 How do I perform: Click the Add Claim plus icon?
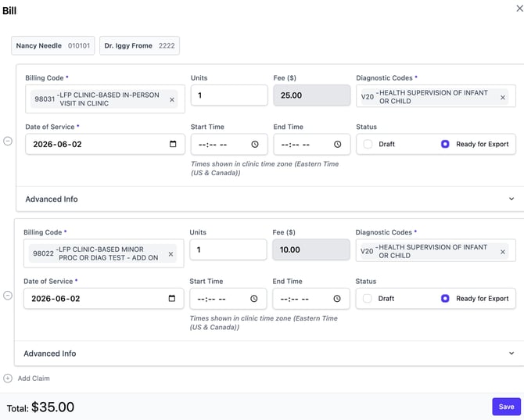pyautogui.click(x=8, y=379)
